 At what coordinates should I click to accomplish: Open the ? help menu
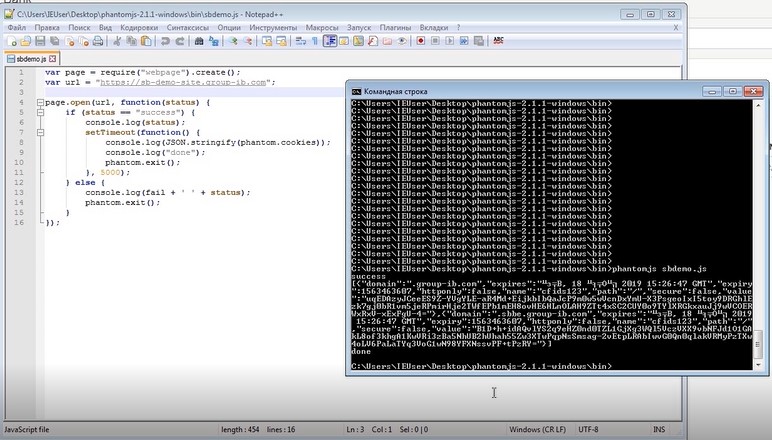(458, 28)
